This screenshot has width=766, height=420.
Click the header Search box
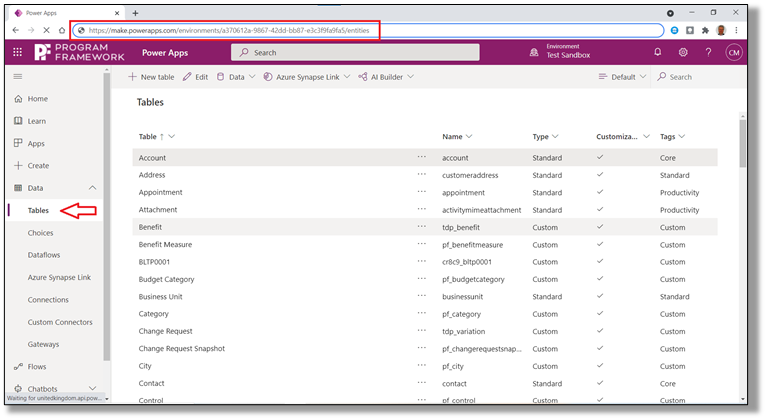click(355, 52)
